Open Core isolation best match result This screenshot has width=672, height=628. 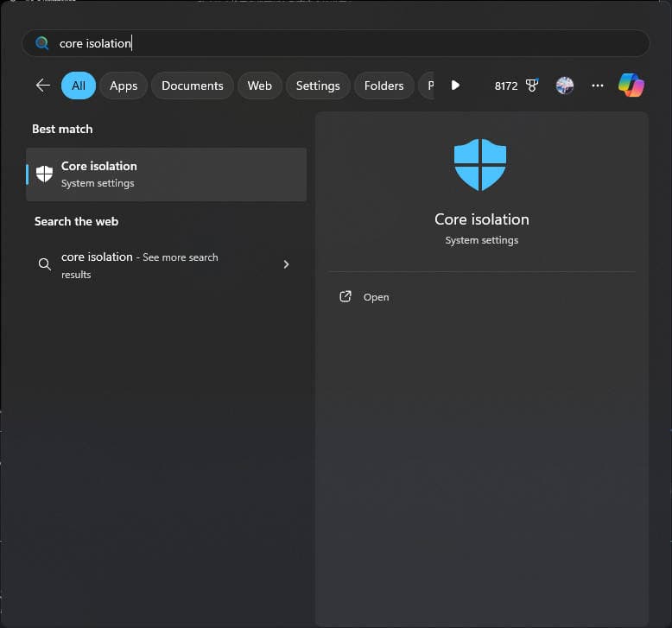pyautogui.click(x=167, y=174)
